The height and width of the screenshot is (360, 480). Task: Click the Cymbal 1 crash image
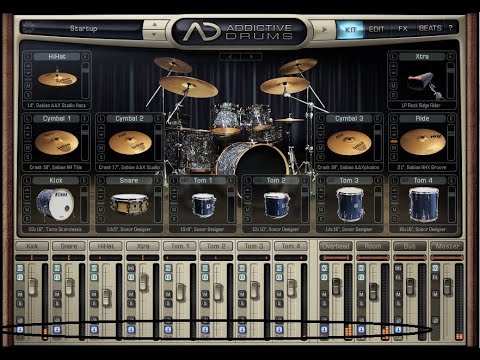pos(57,142)
